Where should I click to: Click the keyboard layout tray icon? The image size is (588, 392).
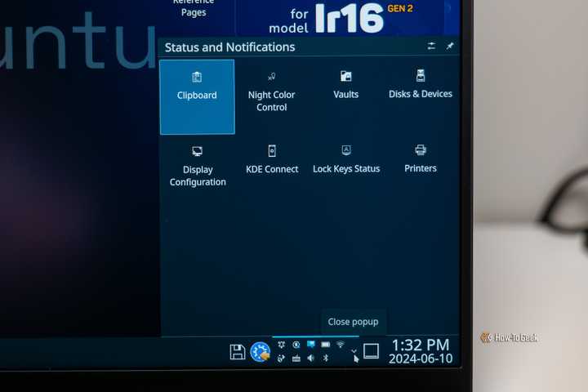click(x=296, y=358)
